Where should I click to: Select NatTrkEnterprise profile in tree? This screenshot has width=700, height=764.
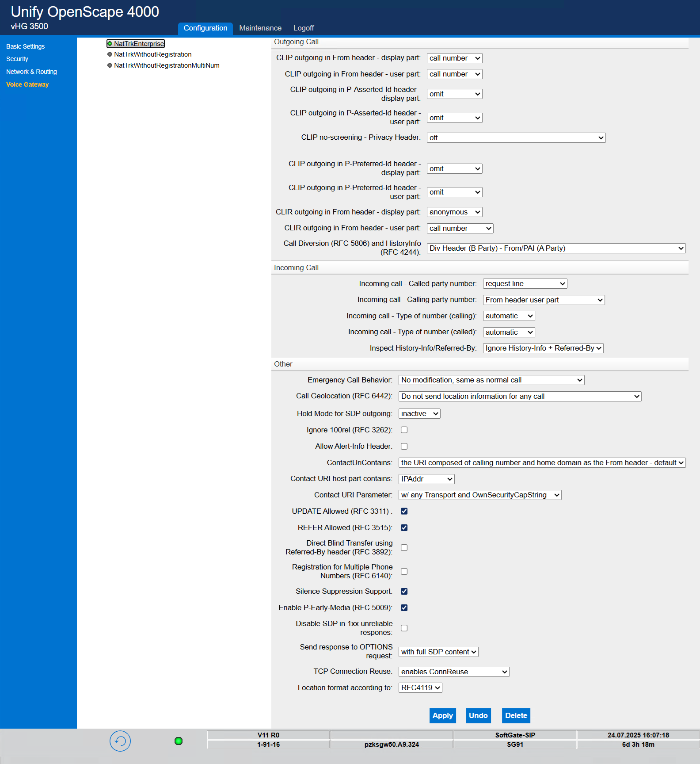139,44
